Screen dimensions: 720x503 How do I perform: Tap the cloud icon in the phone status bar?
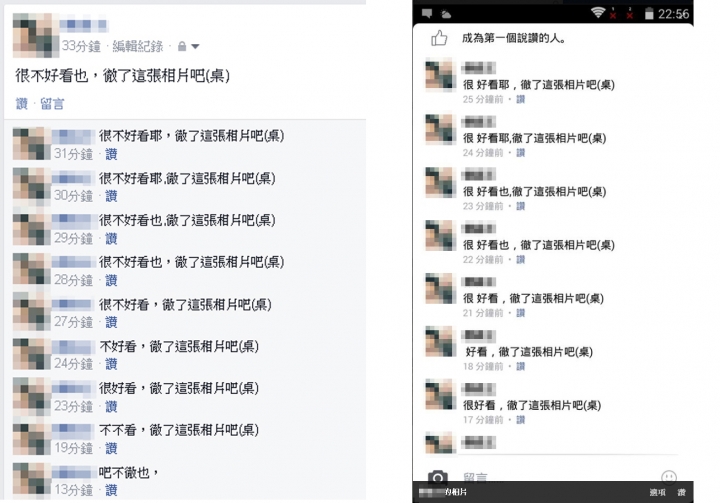click(x=446, y=14)
